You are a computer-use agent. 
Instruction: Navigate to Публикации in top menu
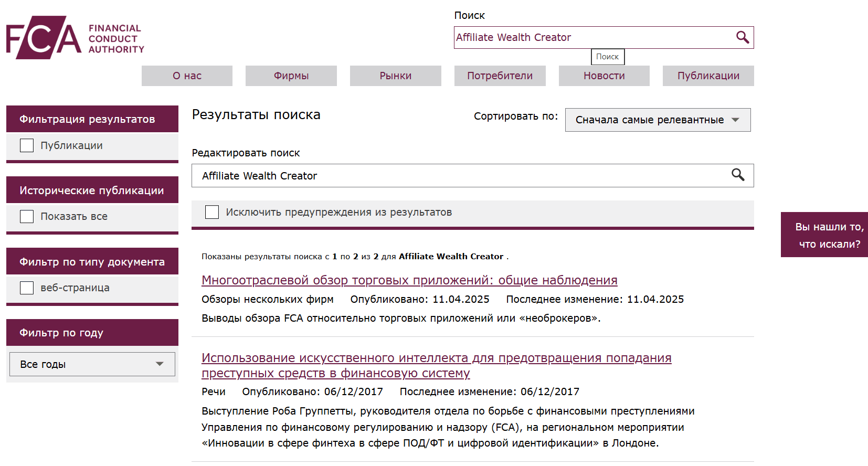tap(708, 76)
